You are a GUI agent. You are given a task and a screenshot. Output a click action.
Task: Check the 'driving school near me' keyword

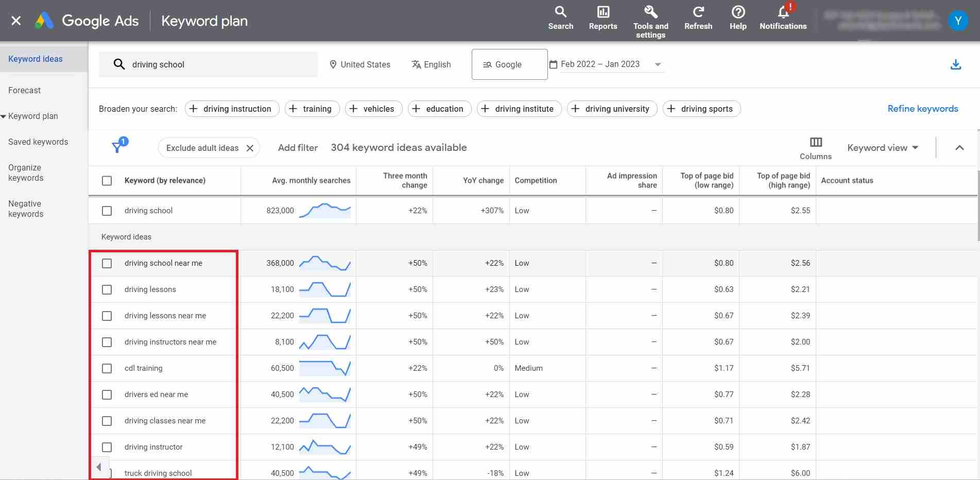click(107, 263)
